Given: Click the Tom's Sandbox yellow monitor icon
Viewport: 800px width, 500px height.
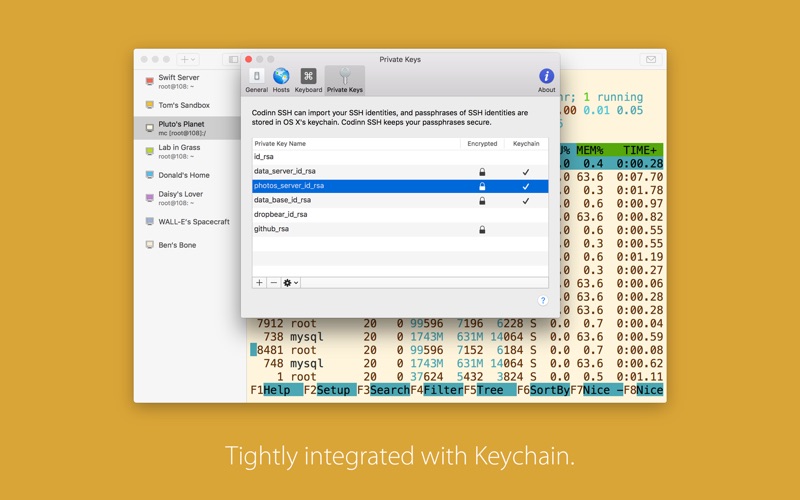Looking at the screenshot, I should (149, 105).
